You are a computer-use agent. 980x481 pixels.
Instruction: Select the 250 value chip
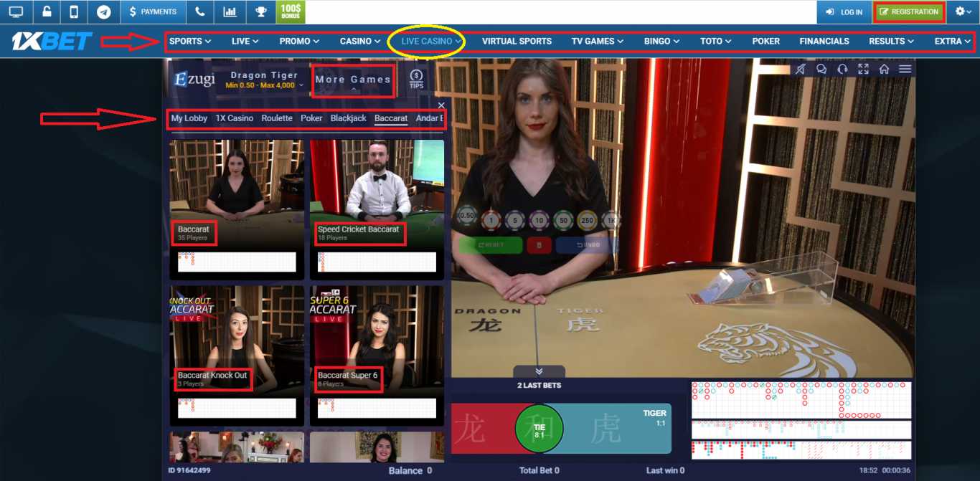click(587, 220)
